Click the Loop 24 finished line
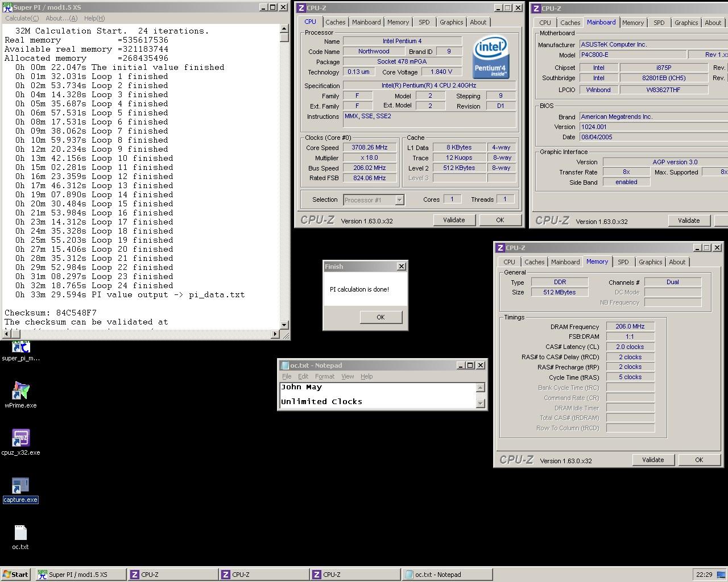This screenshot has width=728, height=582. tap(94, 285)
